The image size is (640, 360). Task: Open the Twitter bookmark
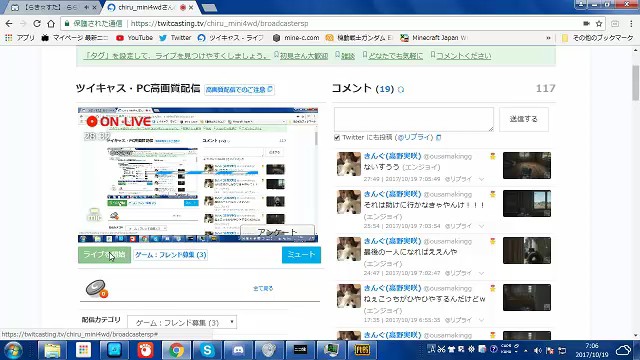[175, 38]
